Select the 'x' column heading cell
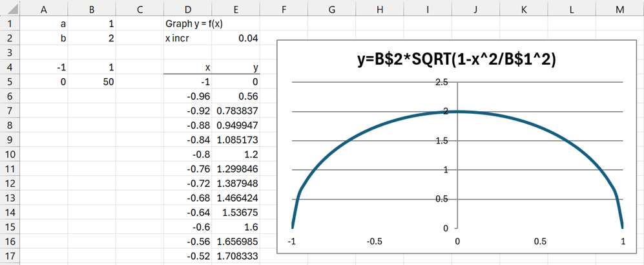644x265 pixels. (187, 68)
